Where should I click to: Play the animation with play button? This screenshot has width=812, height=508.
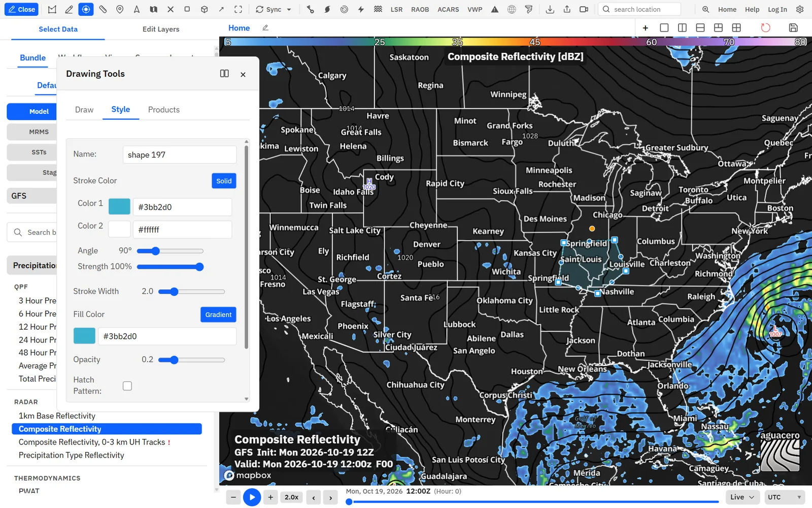coord(252,497)
